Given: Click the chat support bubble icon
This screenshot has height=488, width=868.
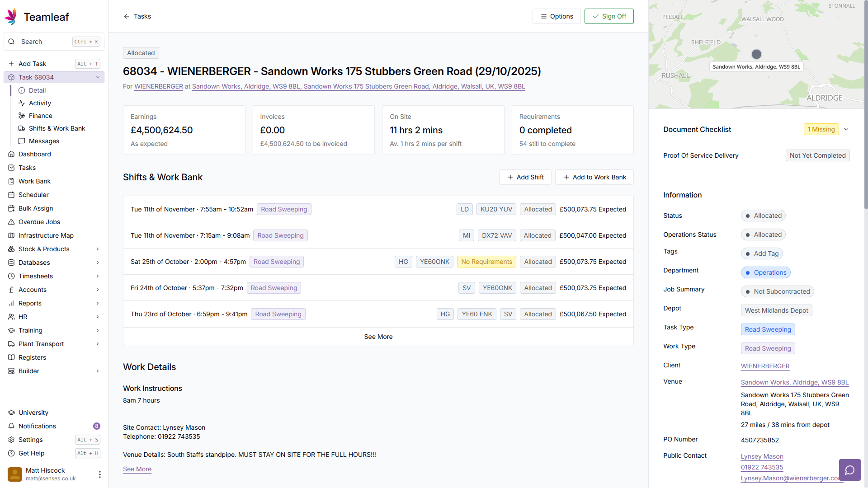Looking at the screenshot, I should coord(849,470).
